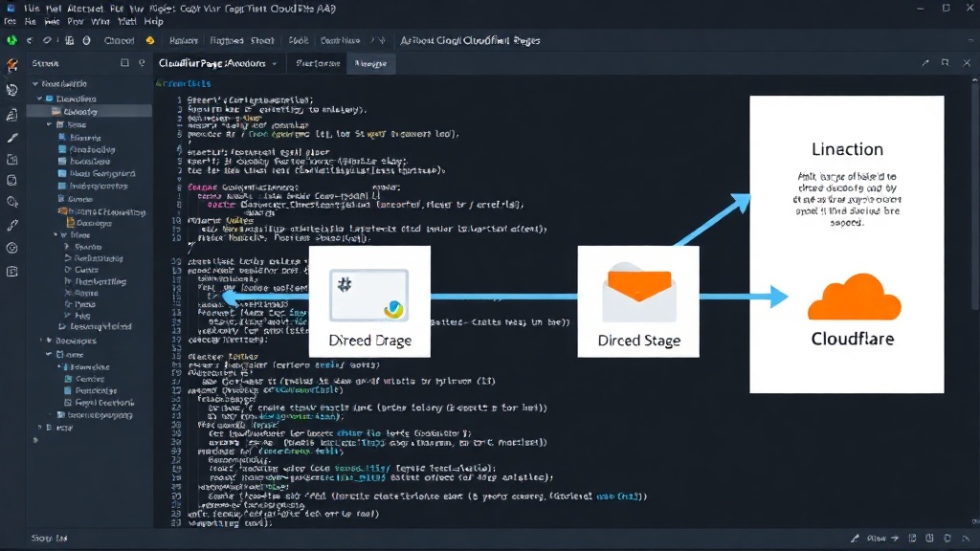
Task: Select the smiley face icon in activity bar
Action: pyautogui.click(x=11, y=248)
